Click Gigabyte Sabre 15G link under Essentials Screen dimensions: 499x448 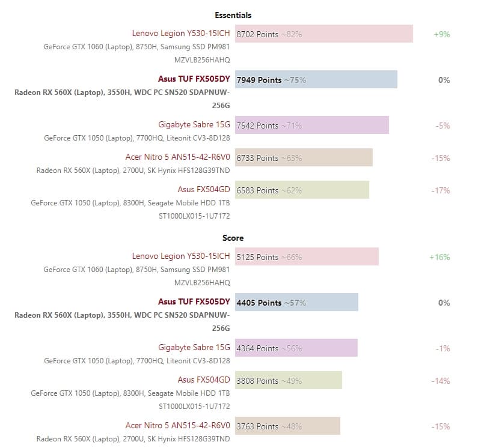click(194, 125)
